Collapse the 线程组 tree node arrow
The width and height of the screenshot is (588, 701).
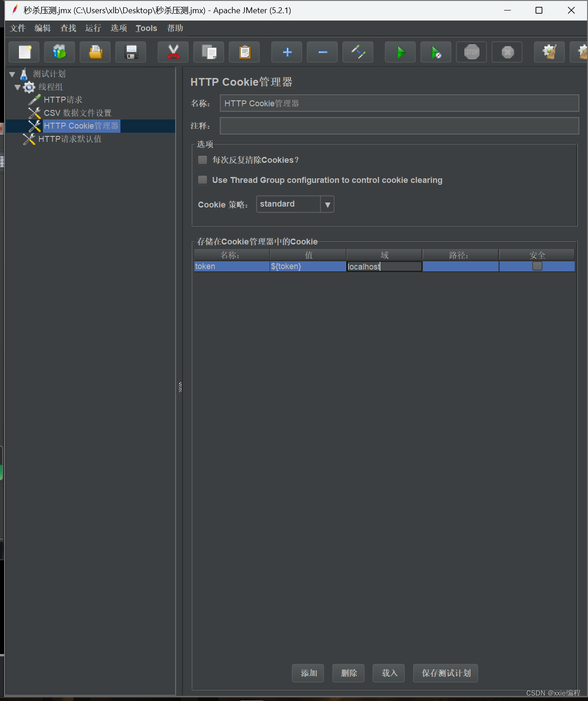pyautogui.click(x=18, y=87)
